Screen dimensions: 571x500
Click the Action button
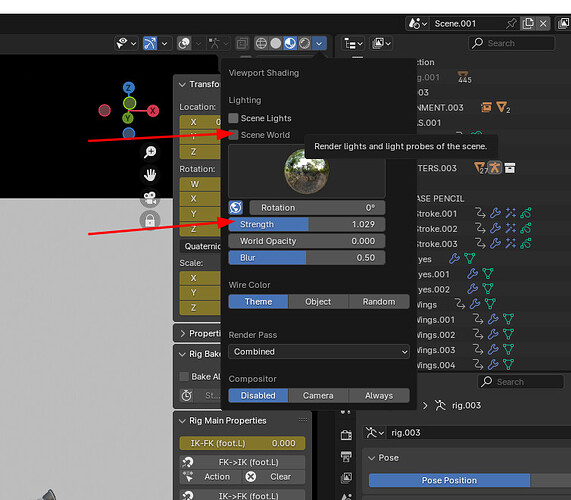[x=210, y=477]
